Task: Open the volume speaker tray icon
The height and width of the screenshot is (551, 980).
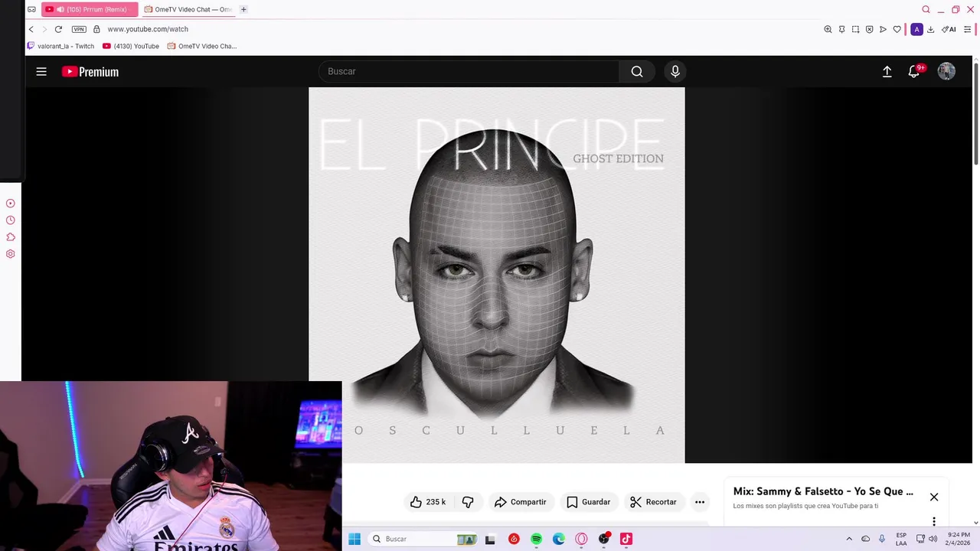Action: 933,539
